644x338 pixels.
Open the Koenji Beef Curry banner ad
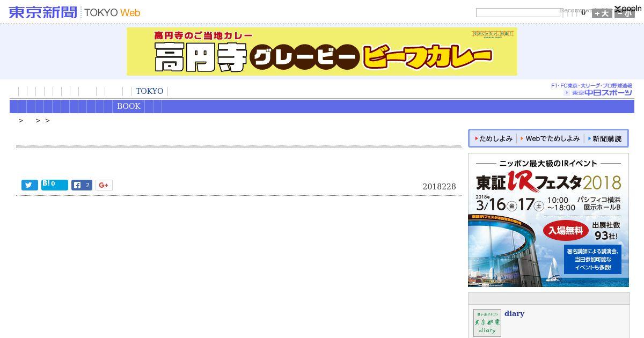tap(322, 52)
